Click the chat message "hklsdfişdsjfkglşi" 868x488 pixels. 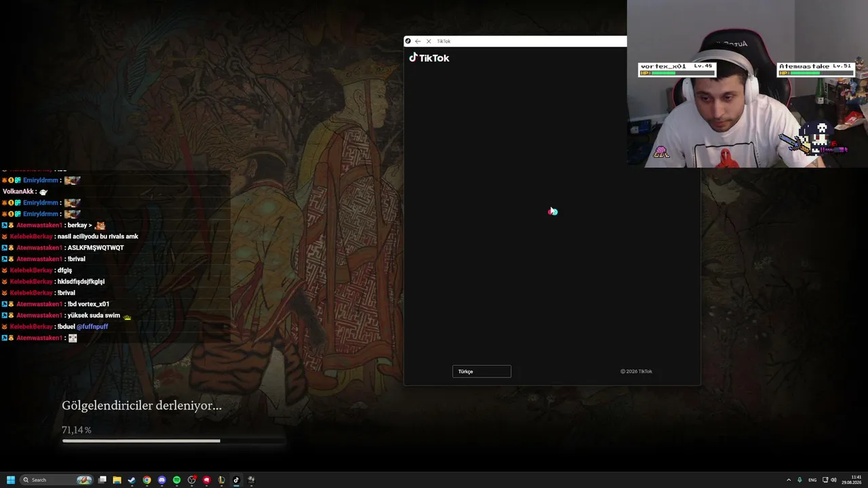81,282
